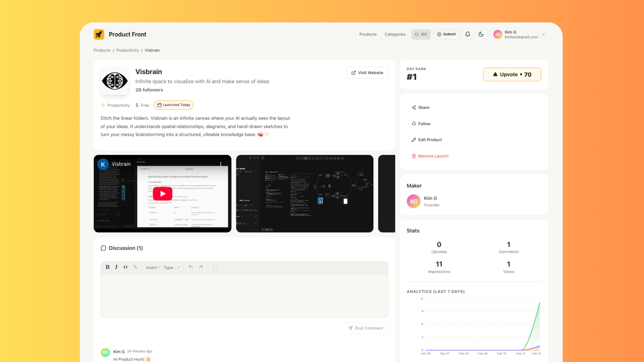The image size is (644, 362).
Task: Open Categories in top navigation
Action: click(395, 34)
